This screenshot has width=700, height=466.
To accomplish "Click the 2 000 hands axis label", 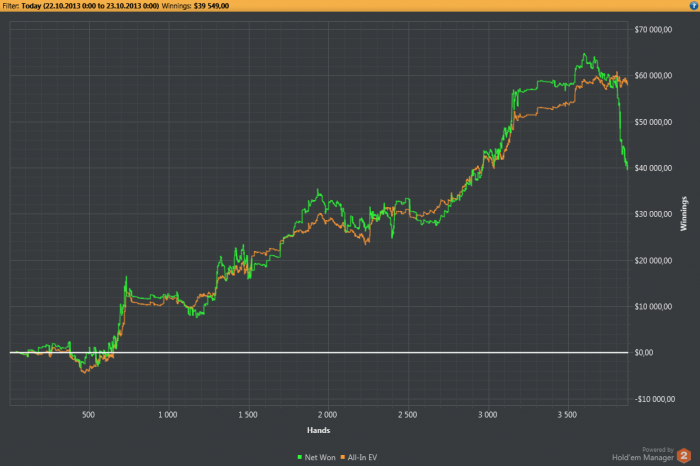I will click(328, 415).
